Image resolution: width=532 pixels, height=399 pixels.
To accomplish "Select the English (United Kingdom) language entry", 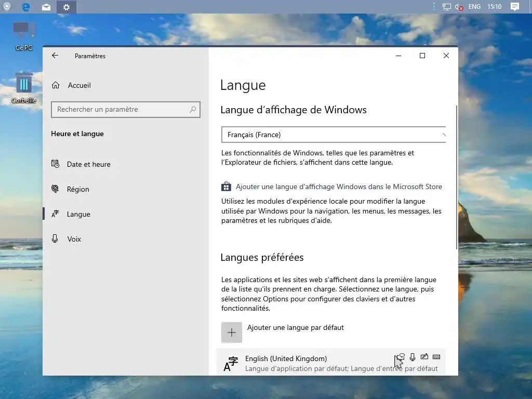I will (x=331, y=363).
